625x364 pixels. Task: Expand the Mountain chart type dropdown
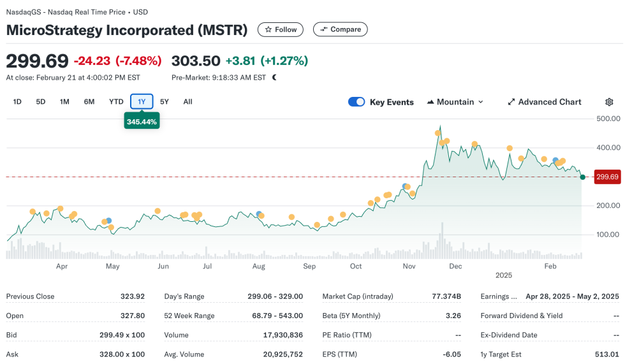[x=455, y=102]
